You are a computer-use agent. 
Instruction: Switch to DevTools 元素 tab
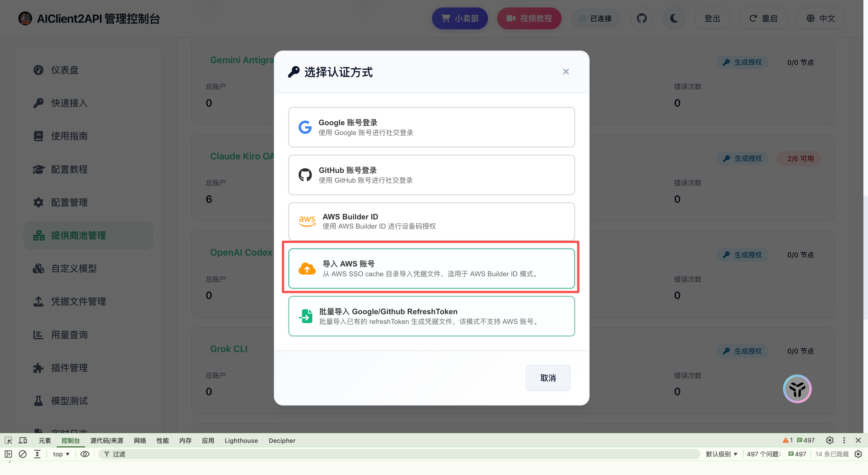coord(44,440)
